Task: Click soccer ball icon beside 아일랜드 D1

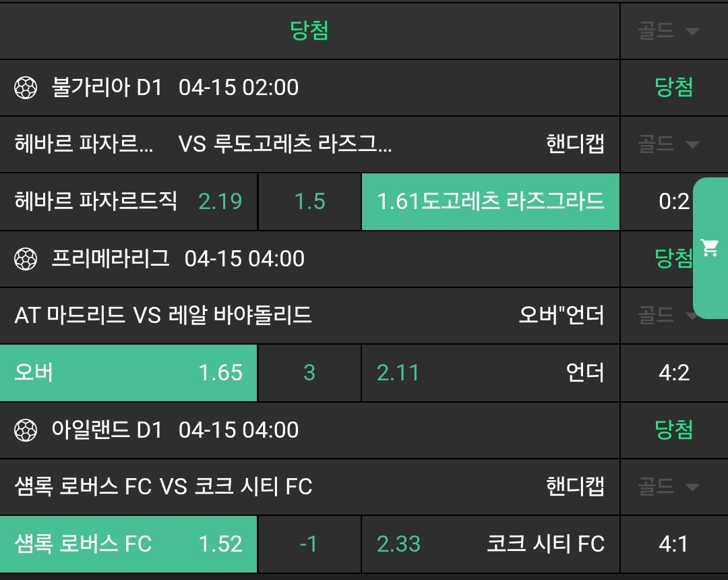Action: [26, 430]
